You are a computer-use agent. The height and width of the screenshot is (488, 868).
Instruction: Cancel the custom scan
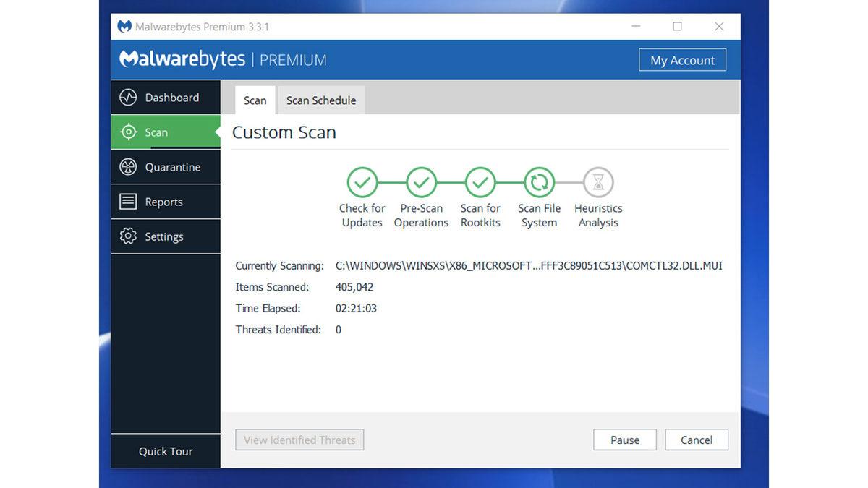[x=696, y=440]
